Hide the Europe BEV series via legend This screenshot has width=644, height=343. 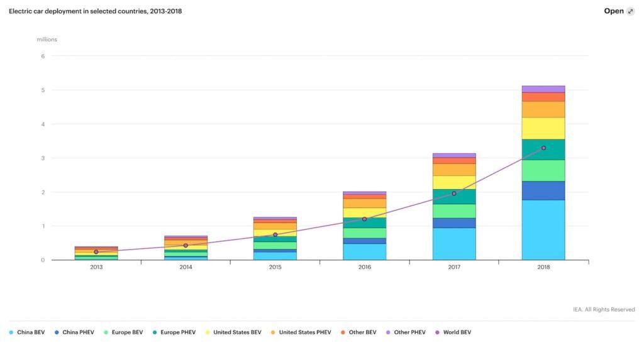pyautogui.click(x=126, y=332)
